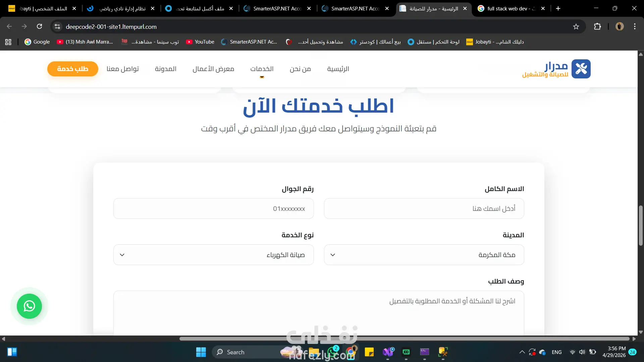Open تواصل معنا contact page
This screenshot has height=362, width=644.
pos(123,69)
